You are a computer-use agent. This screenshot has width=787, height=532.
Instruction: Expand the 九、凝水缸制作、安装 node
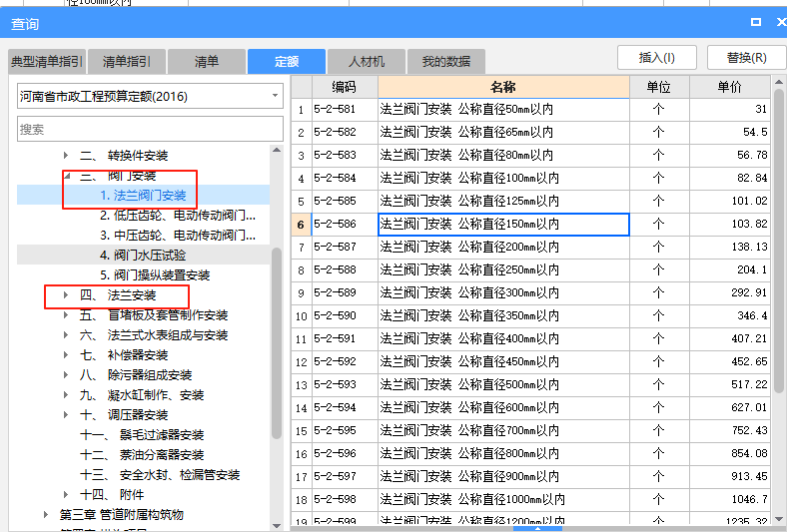(66, 394)
